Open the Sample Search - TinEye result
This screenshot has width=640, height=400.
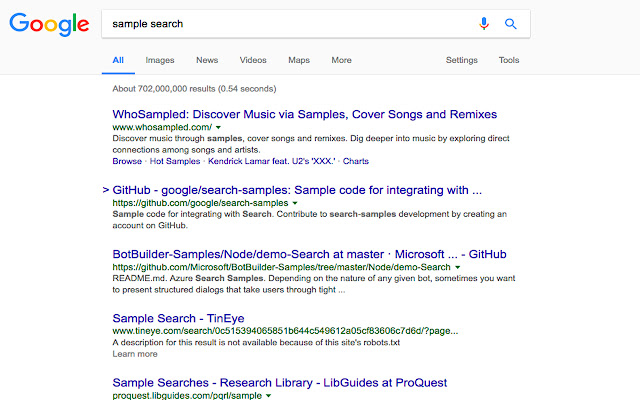click(x=178, y=318)
